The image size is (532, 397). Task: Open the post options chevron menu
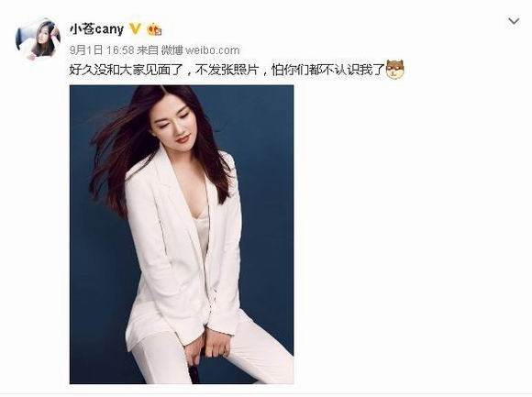click(514, 21)
